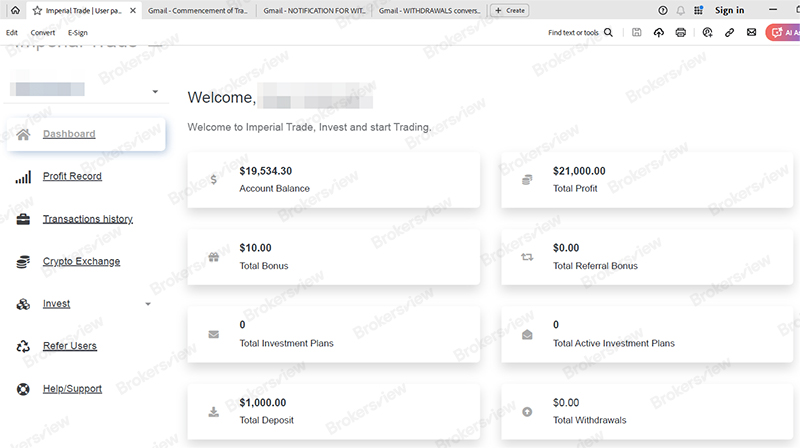
Task: Open Transactions history link
Action: [x=88, y=219]
